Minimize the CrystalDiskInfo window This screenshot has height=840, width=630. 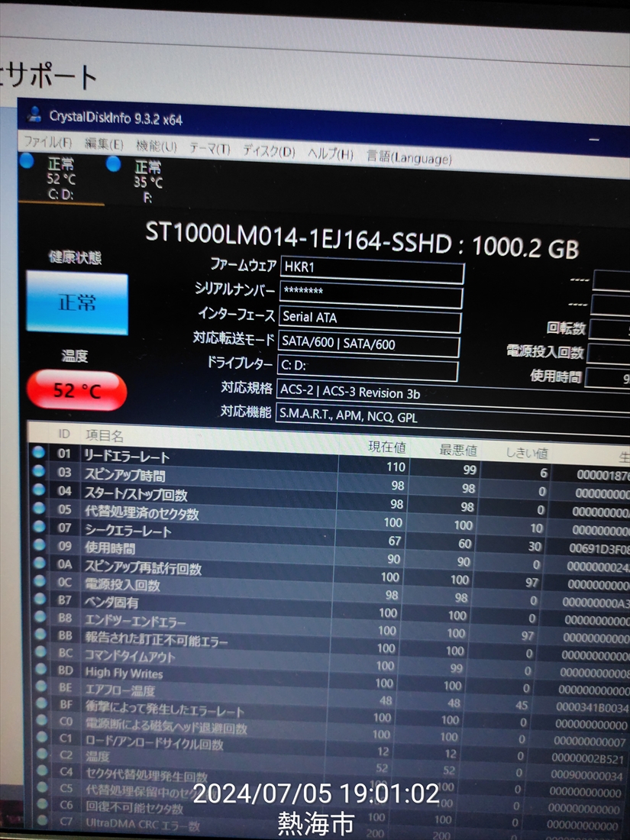click(x=593, y=140)
